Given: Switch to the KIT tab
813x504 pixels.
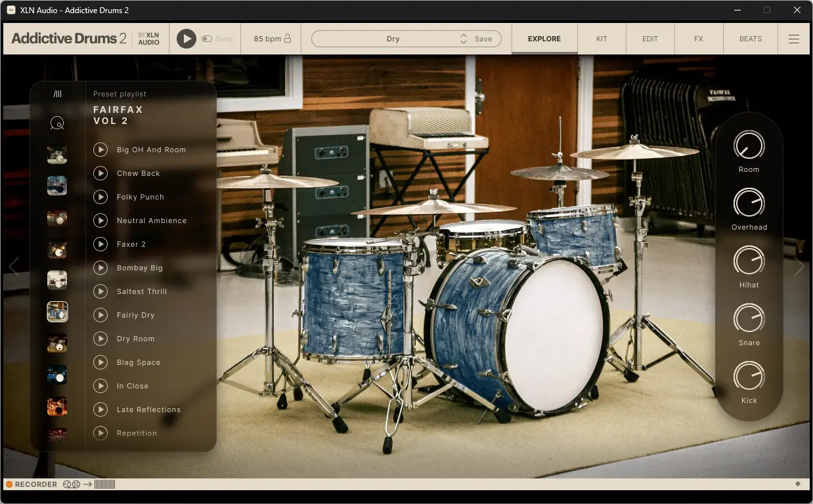Looking at the screenshot, I should click(x=602, y=39).
